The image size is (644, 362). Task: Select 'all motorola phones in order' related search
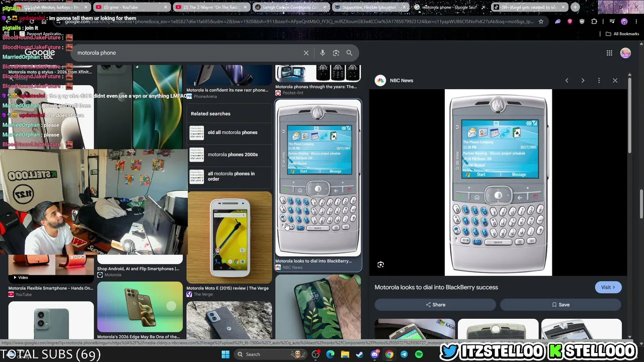[x=229, y=176]
